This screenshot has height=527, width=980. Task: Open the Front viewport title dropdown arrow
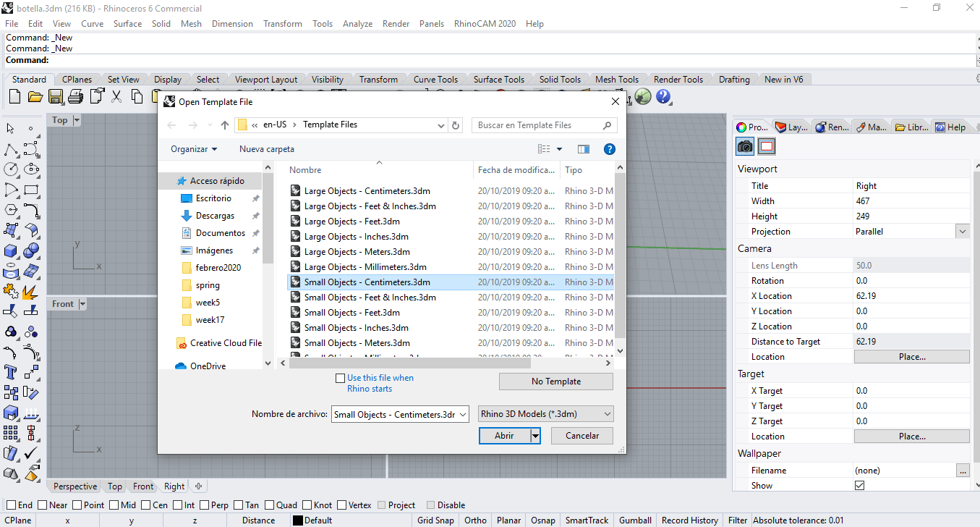82,304
